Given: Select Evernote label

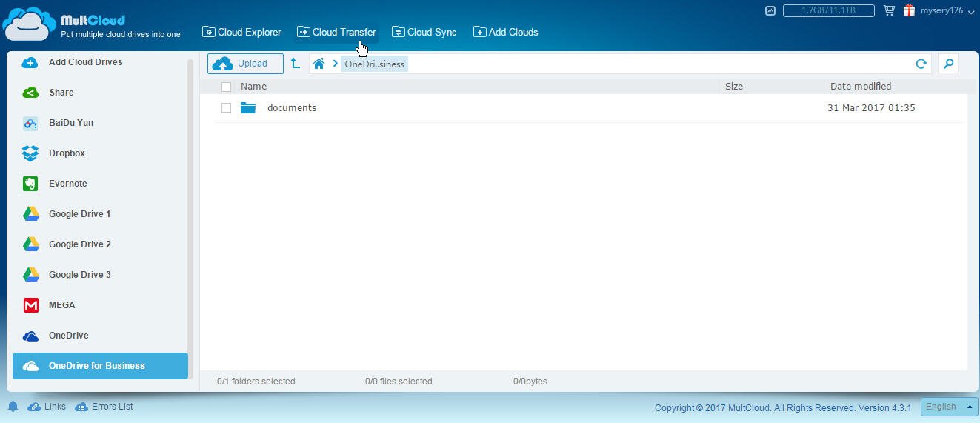Looking at the screenshot, I should click(x=68, y=184).
